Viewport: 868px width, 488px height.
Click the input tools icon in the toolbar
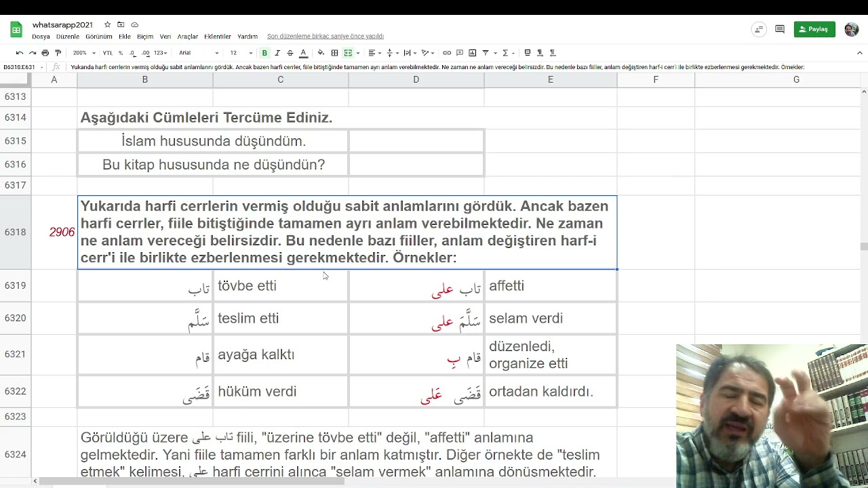pos(527,53)
